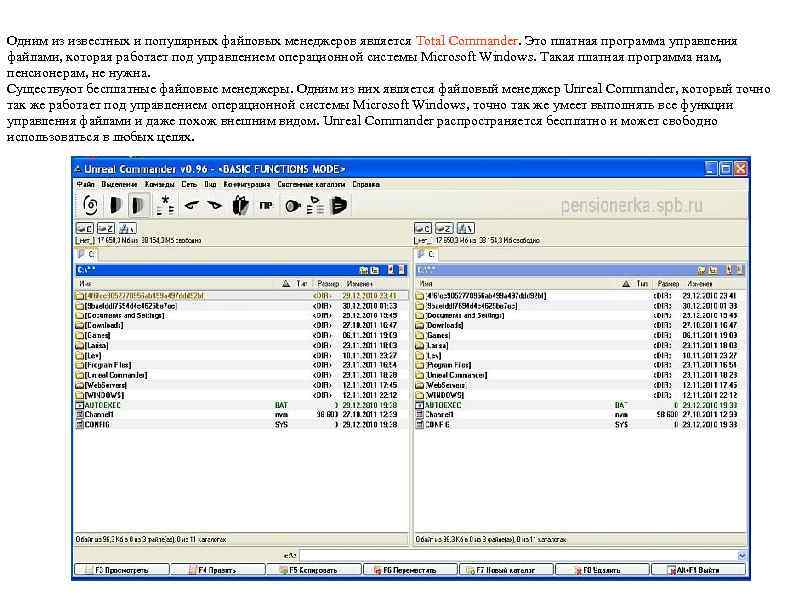Open Команды menu
The height and width of the screenshot is (595, 794).
160,184
